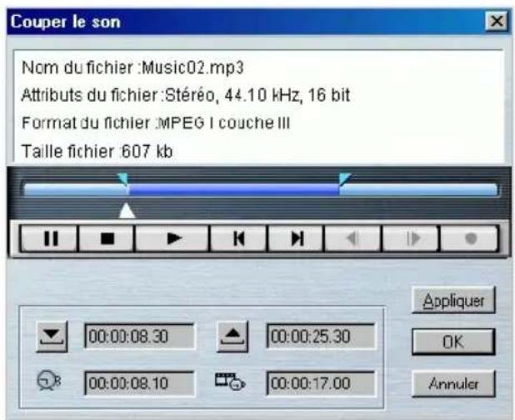The image size is (515, 420).
Task: Select the cyan start trim marker
Action: pyautogui.click(x=122, y=180)
